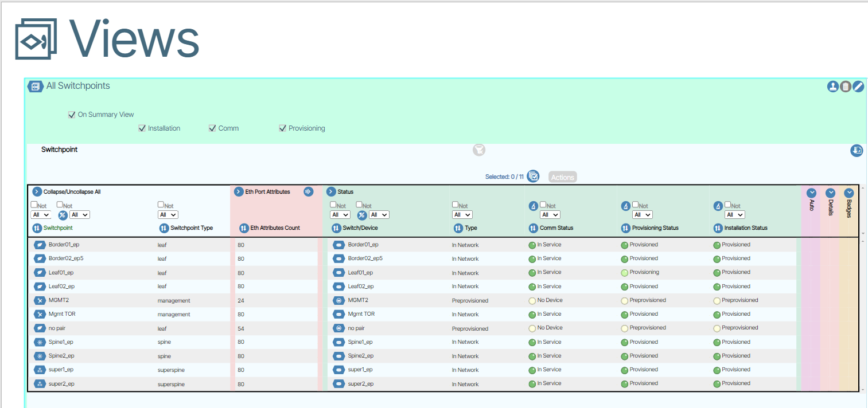868x408 pixels.
Task: Uncheck the On Summary View checkbox
Action: (72, 115)
